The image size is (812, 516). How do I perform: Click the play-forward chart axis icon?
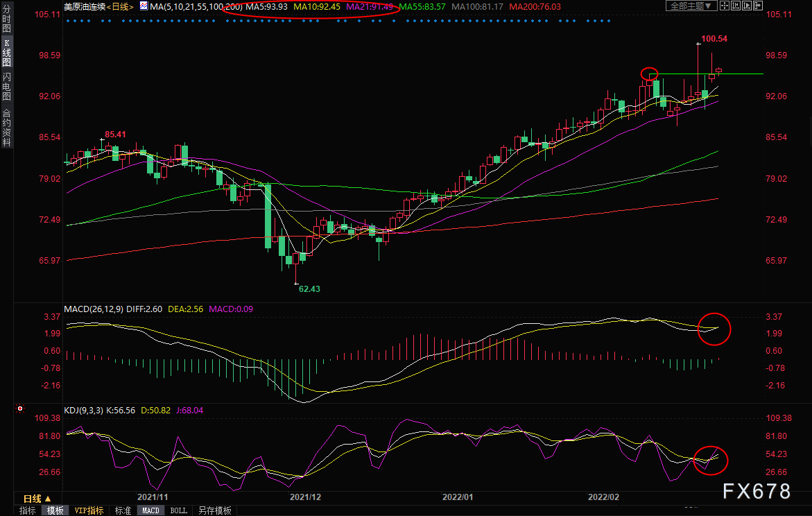click(x=747, y=6)
